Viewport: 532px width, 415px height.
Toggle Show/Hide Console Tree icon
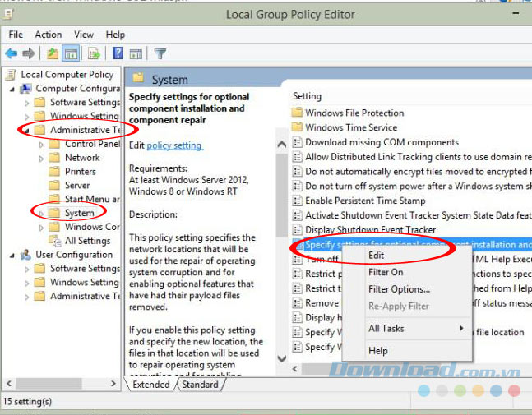[x=71, y=53]
